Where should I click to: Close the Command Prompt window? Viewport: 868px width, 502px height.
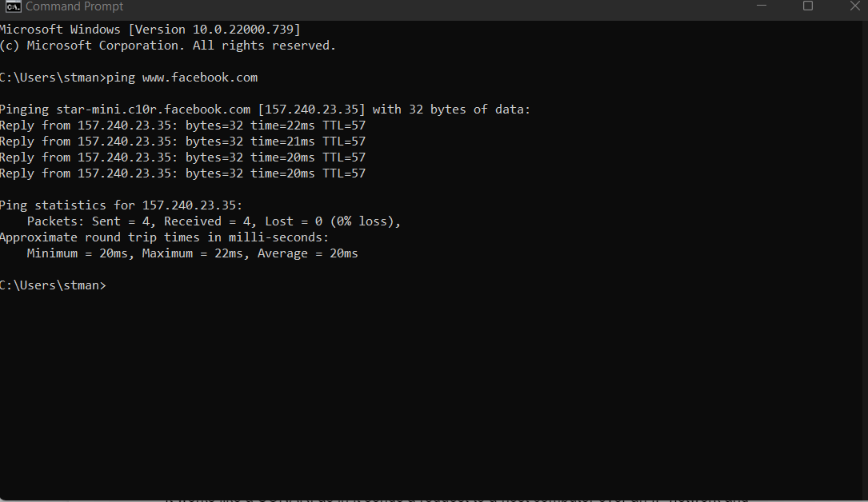856,6
